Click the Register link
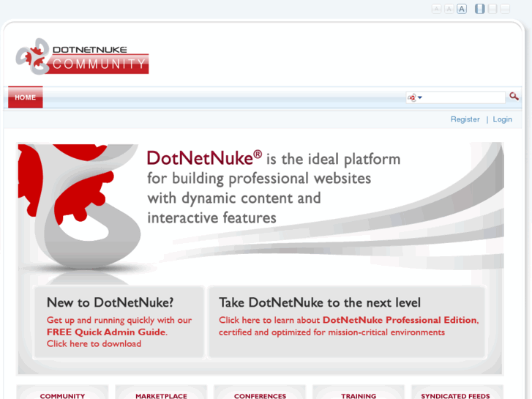This screenshot has width=532, height=399. click(x=465, y=119)
